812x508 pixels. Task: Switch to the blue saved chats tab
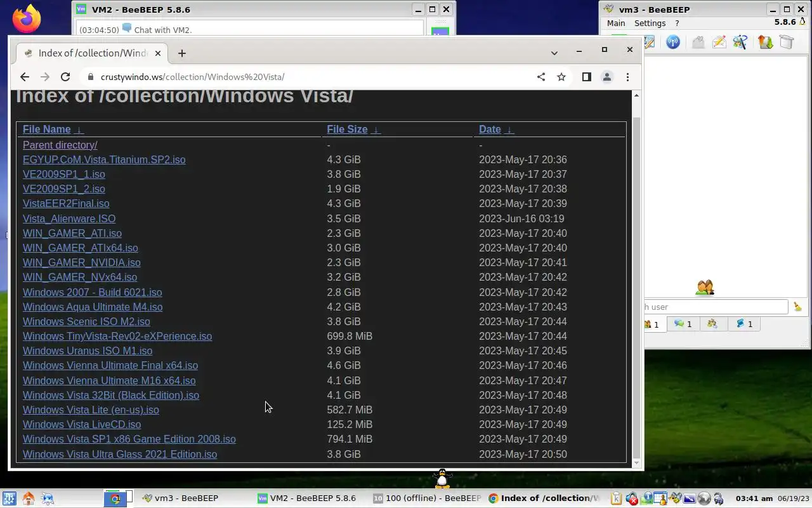click(744, 324)
